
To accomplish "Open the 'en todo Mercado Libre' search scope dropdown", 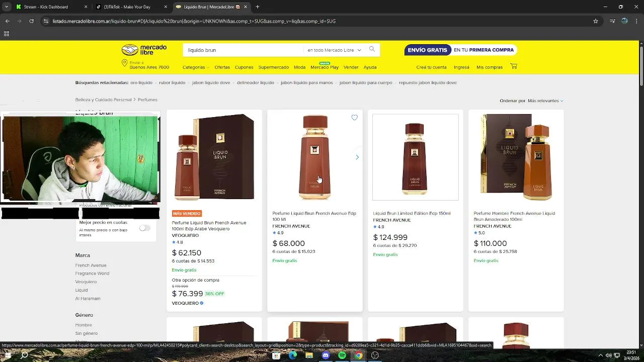I will 334,50.
